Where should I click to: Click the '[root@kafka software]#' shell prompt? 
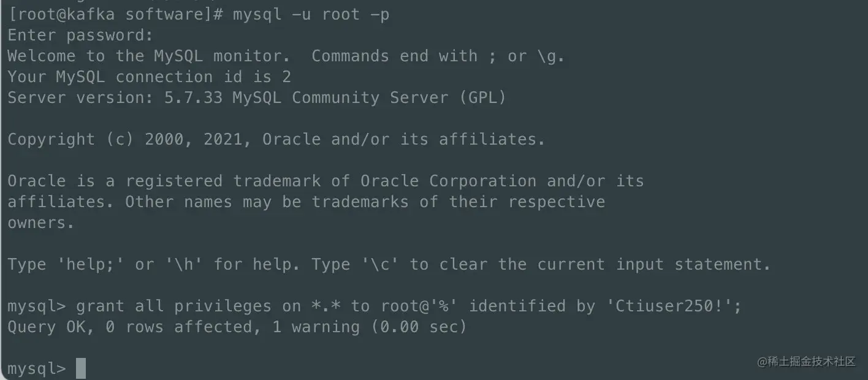point(115,14)
